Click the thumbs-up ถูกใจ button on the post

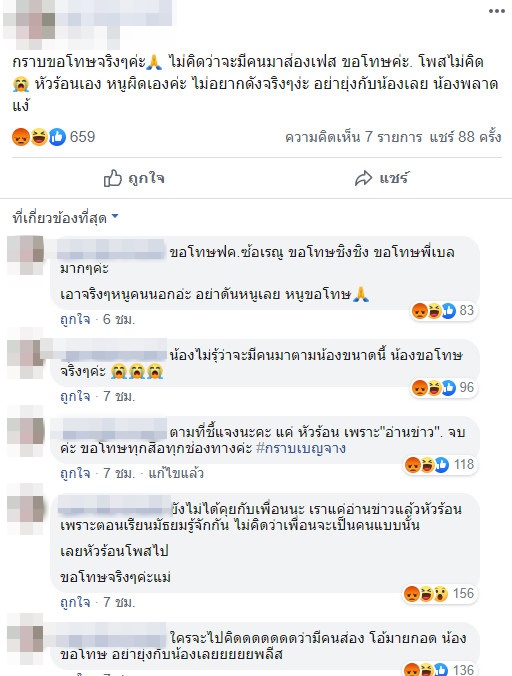pyautogui.click(x=134, y=178)
